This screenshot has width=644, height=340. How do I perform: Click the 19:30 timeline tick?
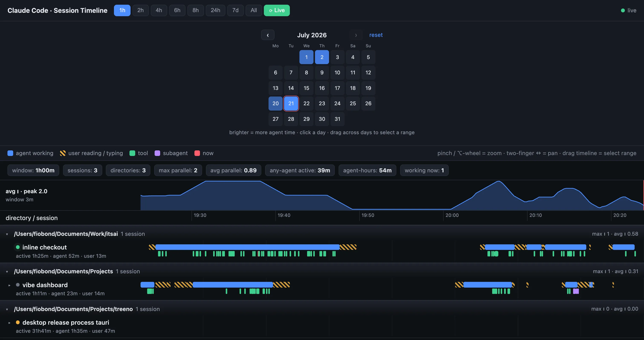[200, 215]
